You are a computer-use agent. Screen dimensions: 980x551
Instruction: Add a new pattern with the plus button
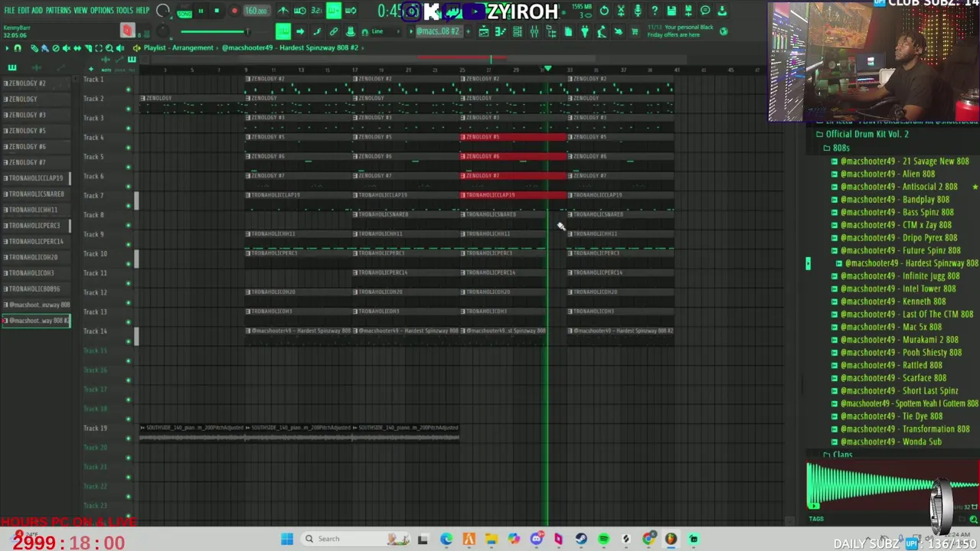pos(466,31)
